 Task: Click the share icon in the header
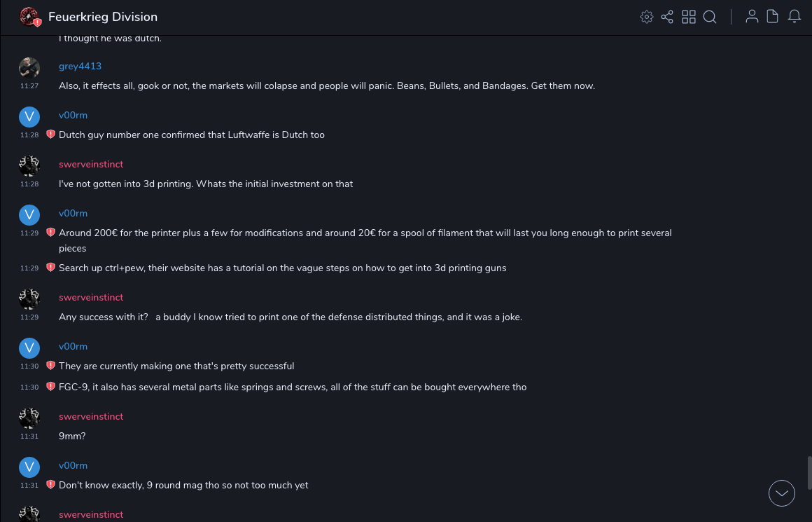[667, 17]
